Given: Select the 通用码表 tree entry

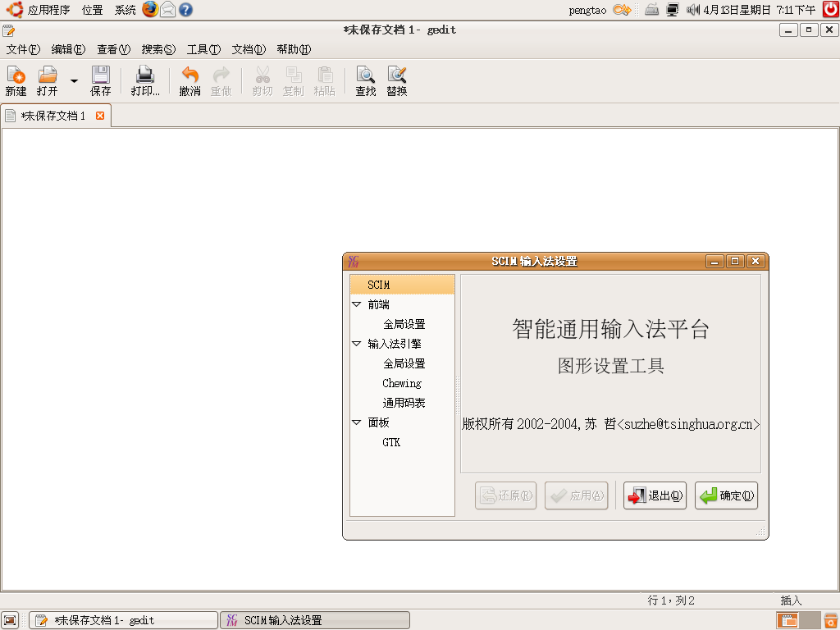Looking at the screenshot, I should click(404, 403).
